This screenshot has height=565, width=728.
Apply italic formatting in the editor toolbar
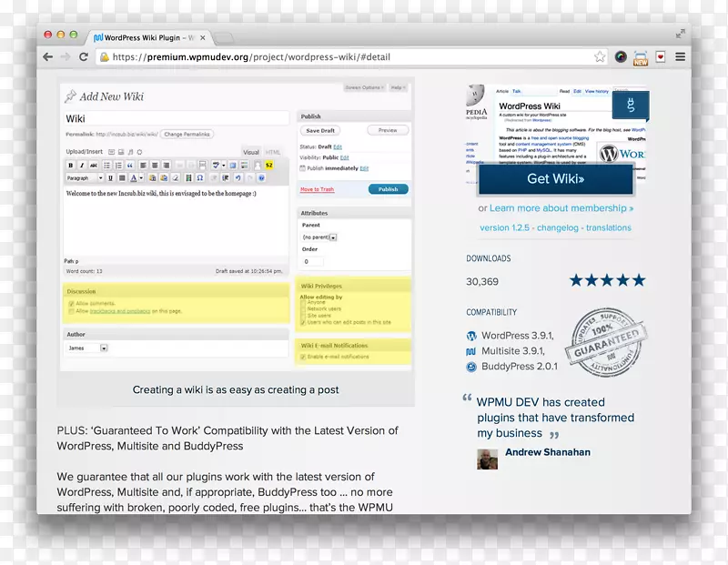(82, 166)
